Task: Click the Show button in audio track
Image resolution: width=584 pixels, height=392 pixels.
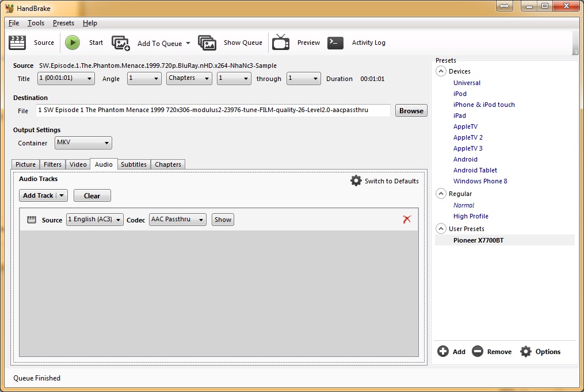Action: tap(223, 220)
